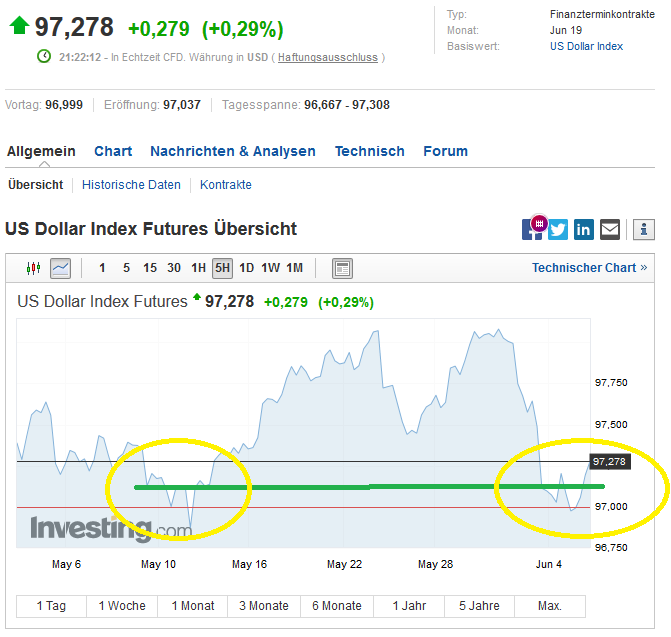Open the Haftungsausschluss disclaimer link
671x637 pixels.
click(328, 58)
